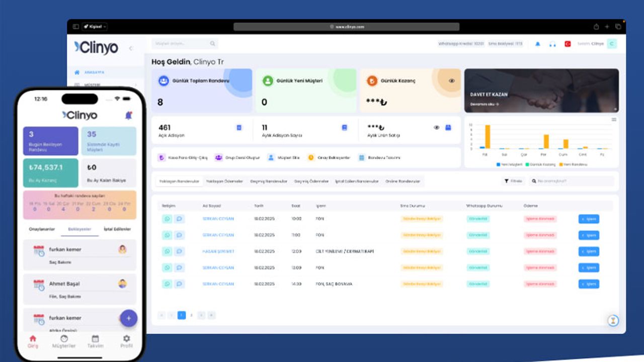Go to next page arrow in pagination
This screenshot has width=644, height=362.
click(x=201, y=315)
